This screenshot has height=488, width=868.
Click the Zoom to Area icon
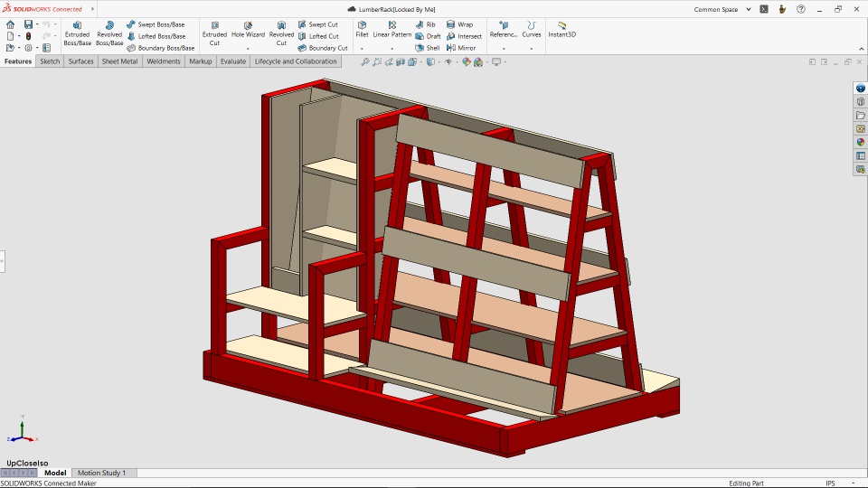click(x=377, y=62)
